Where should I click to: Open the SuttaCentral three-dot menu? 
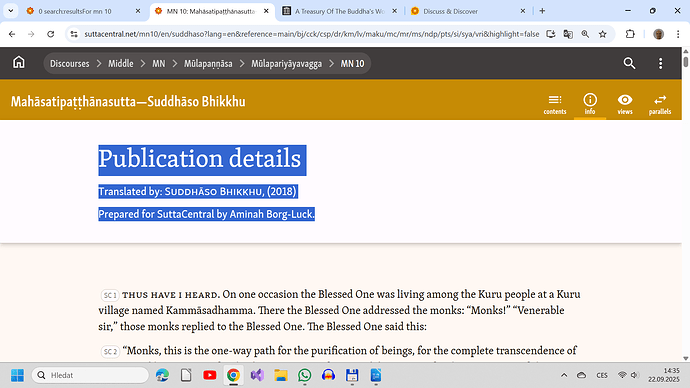point(661,63)
